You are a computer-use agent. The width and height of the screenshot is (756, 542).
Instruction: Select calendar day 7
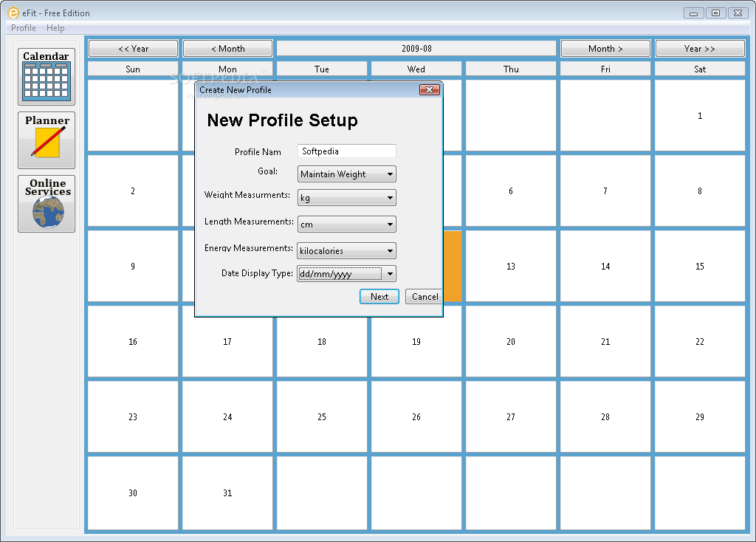[605, 191]
